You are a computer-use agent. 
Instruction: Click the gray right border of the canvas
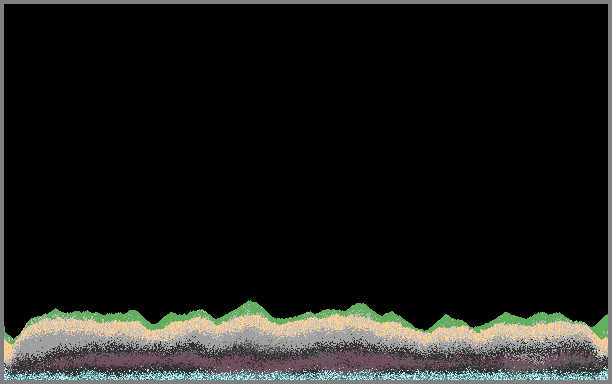pyautogui.click(x=610, y=192)
